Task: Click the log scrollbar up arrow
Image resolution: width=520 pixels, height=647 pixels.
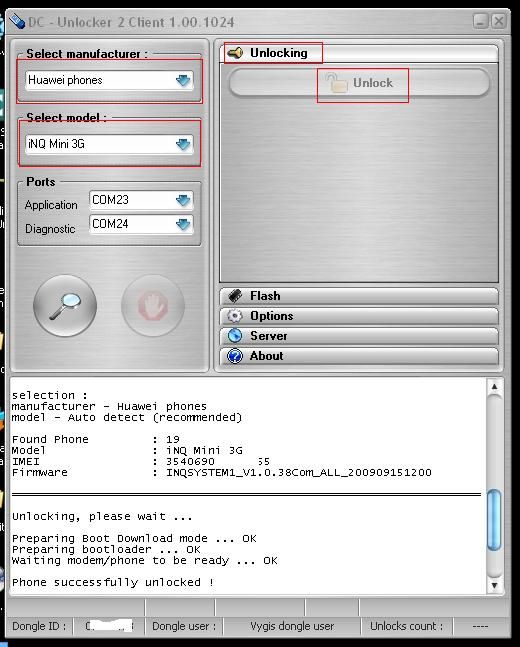Action: pyautogui.click(x=494, y=387)
